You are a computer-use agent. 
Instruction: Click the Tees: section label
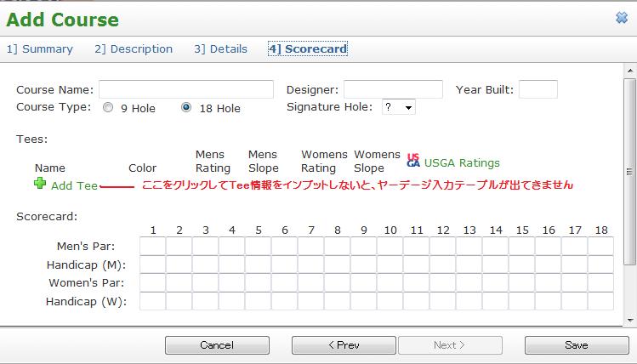[x=31, y=139]
